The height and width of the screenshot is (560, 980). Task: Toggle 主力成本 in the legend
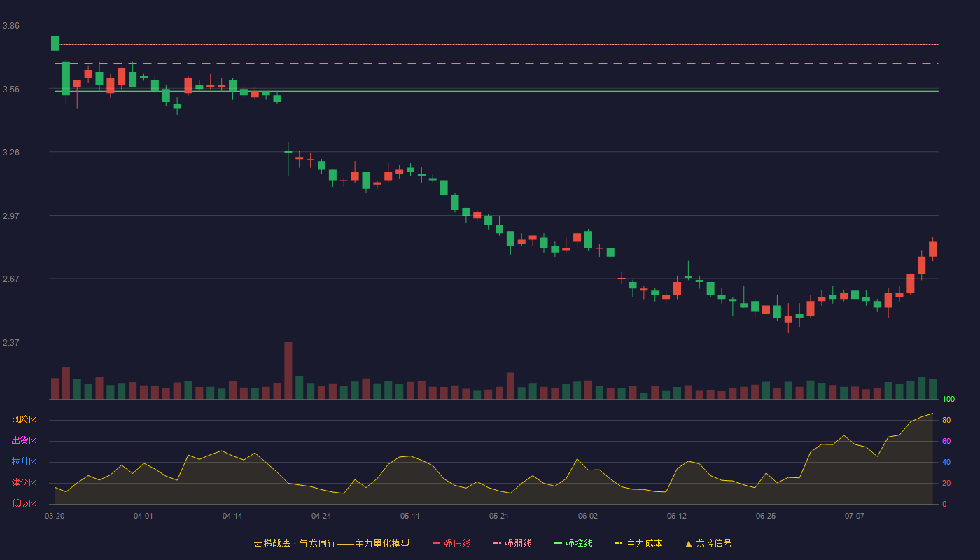tap(638, 543)
